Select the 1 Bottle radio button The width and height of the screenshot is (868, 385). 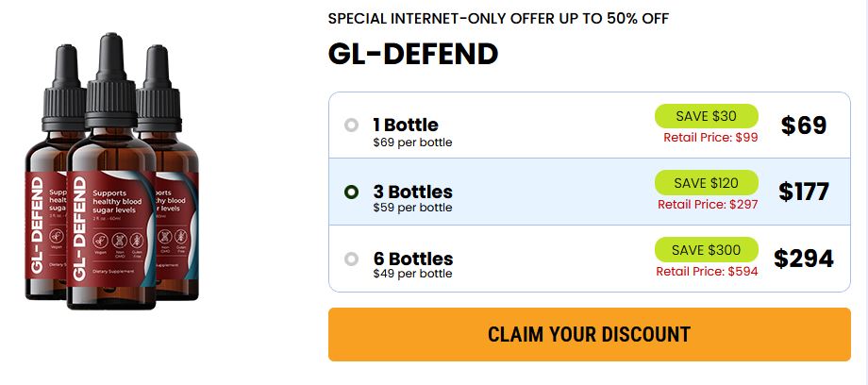coord(352,125)
